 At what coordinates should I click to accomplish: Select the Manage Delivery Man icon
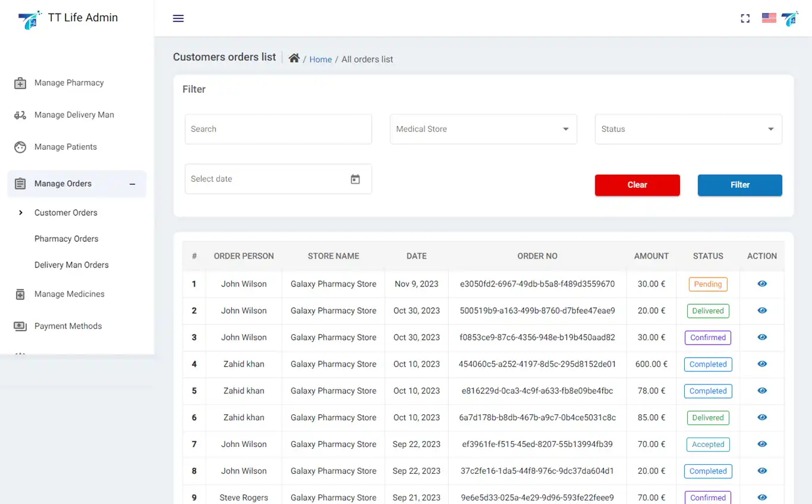tap(20, 115)
